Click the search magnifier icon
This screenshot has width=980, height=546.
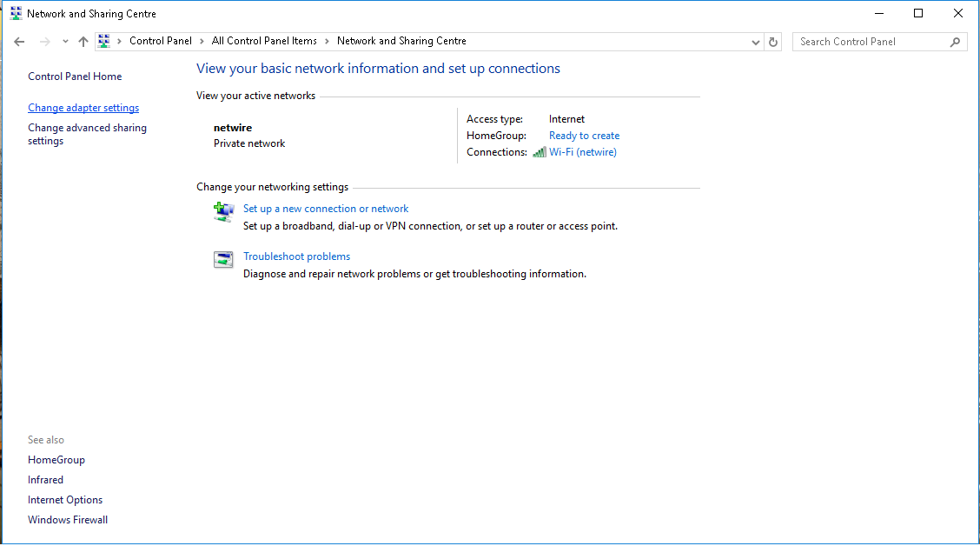point(955,42)
